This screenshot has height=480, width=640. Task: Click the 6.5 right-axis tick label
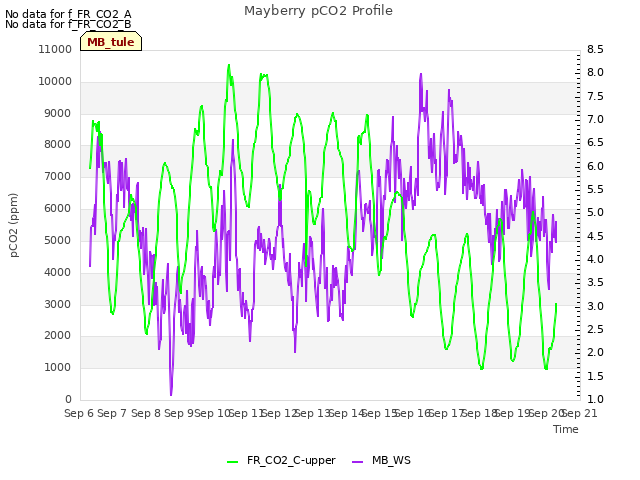(x=595, y=142)
